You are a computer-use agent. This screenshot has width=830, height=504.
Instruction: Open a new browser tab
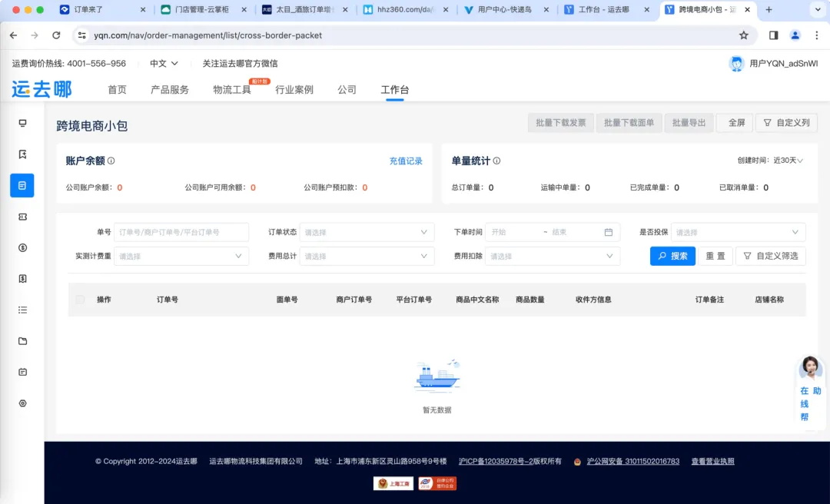click(769, 9)
